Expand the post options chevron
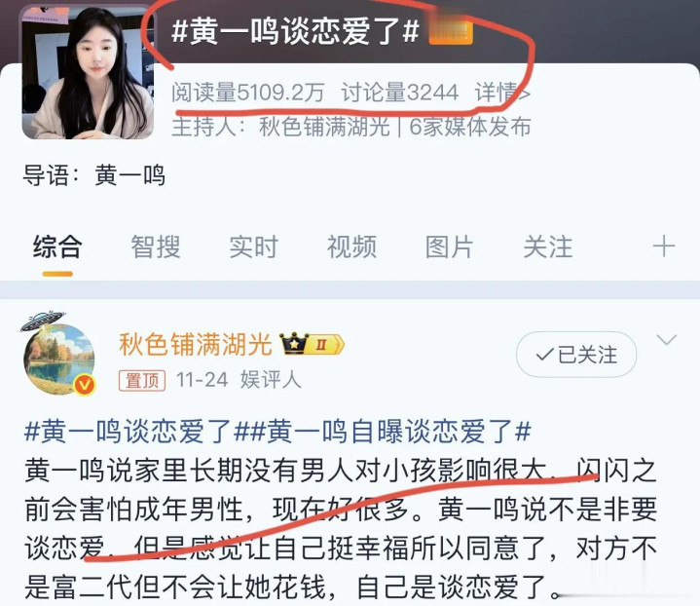The width and height of the screenshot is (700, 606). tap(667, 340)
